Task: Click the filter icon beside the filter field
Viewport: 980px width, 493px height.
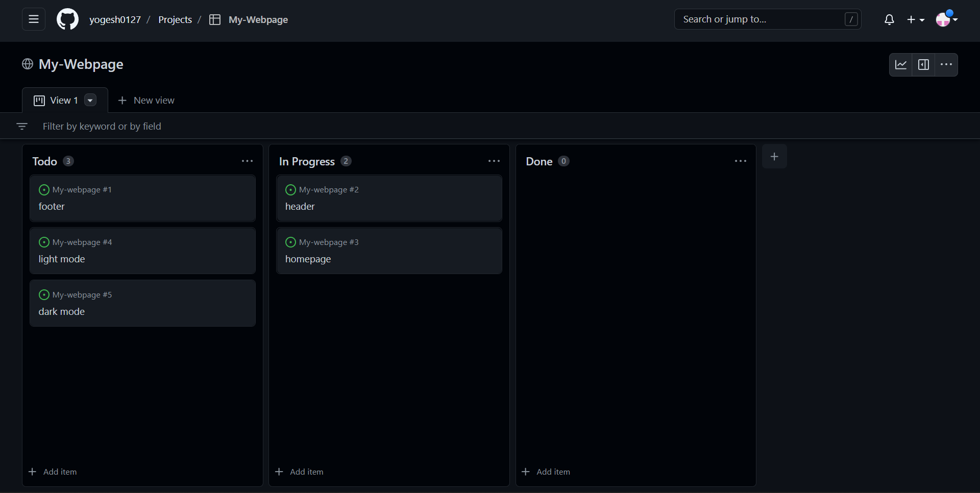Action: (x=22, y=126)
